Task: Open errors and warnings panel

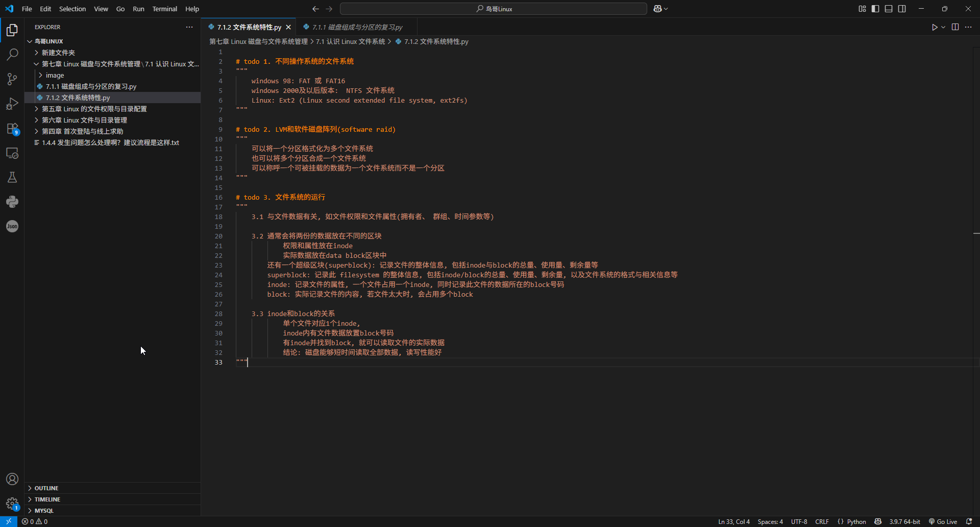Action: click(35, 521)
